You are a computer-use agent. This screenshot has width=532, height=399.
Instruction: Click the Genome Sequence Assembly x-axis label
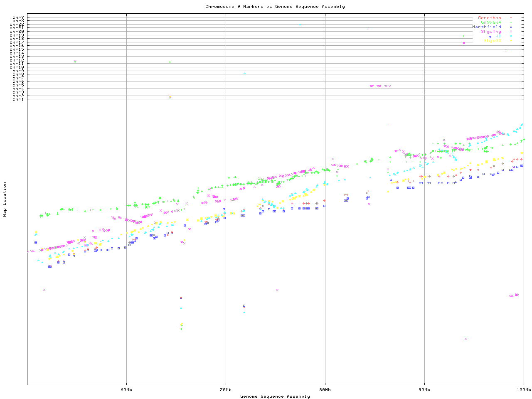275,397
